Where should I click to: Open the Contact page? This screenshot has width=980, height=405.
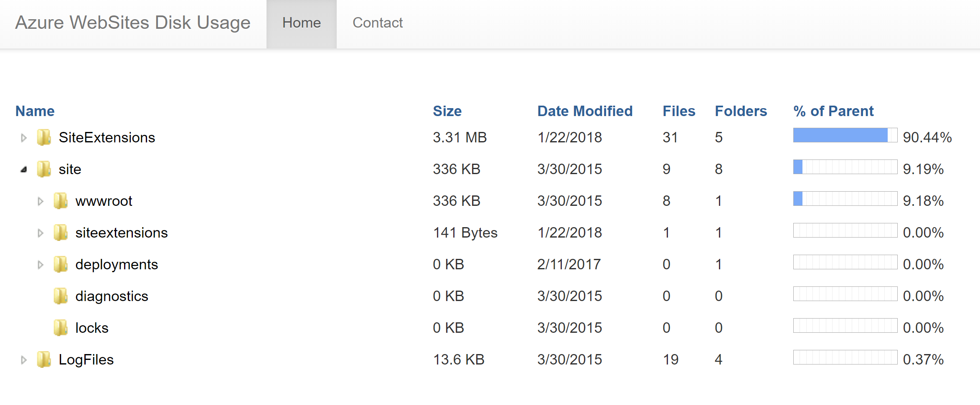tap(378, 23)
